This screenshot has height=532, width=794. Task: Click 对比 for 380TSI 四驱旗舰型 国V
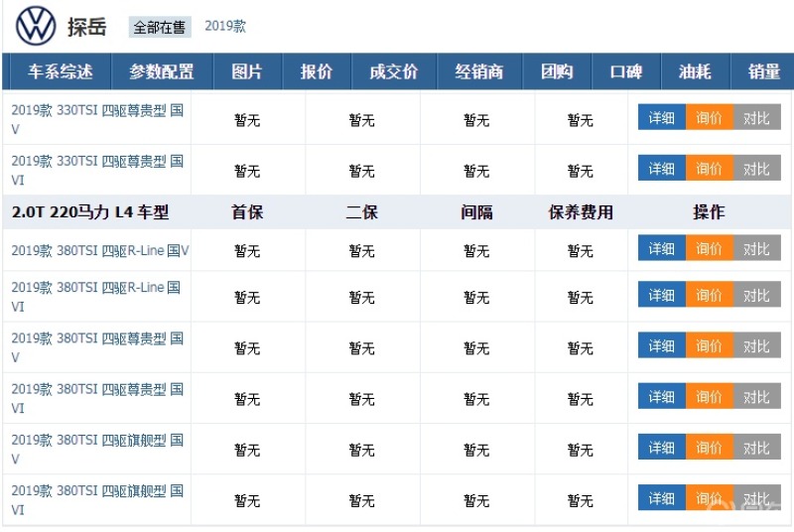756,447
